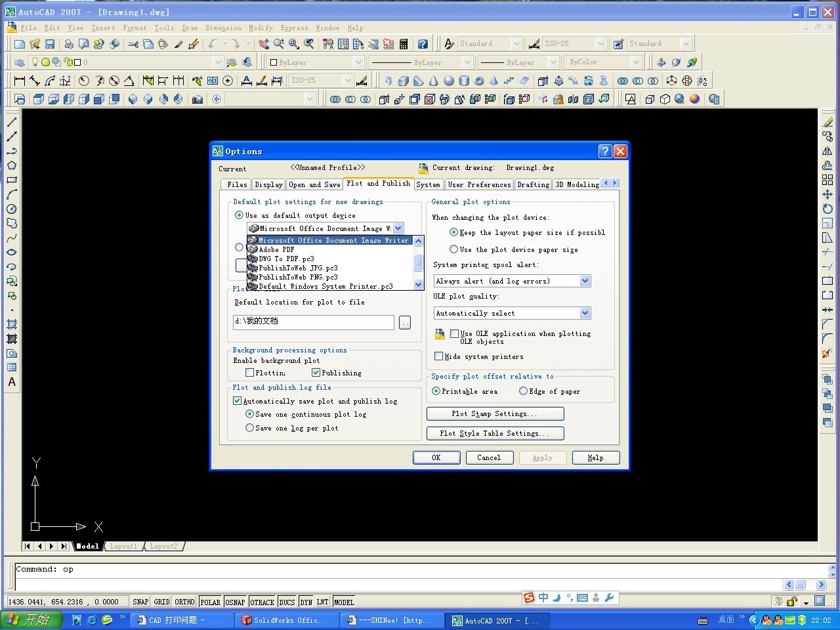Toggle 'Automatically save plot and publish log'
This screenshot has width=840, height=630.
click(237, 401)
